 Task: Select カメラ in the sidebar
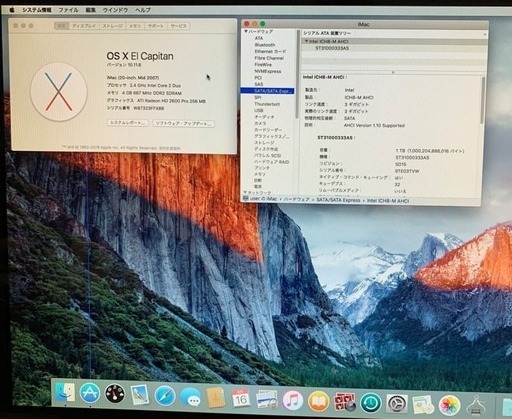pos(260,123)
